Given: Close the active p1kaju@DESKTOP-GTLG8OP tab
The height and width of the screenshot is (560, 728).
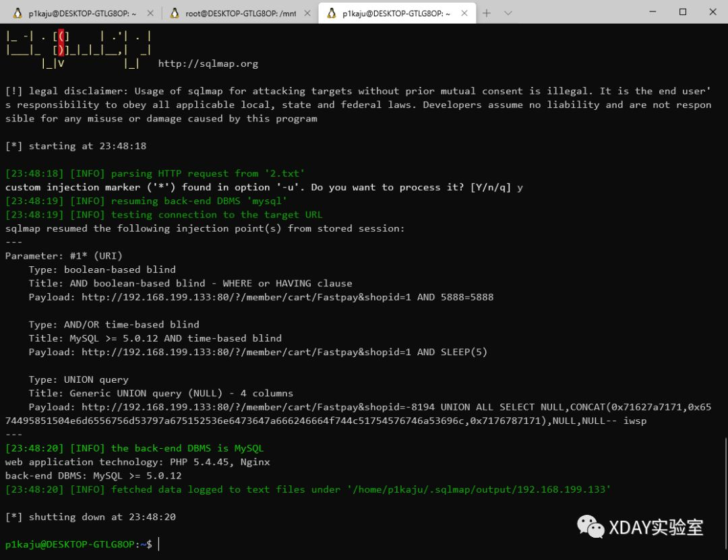Looking at the screenshot, I should 464,13.
